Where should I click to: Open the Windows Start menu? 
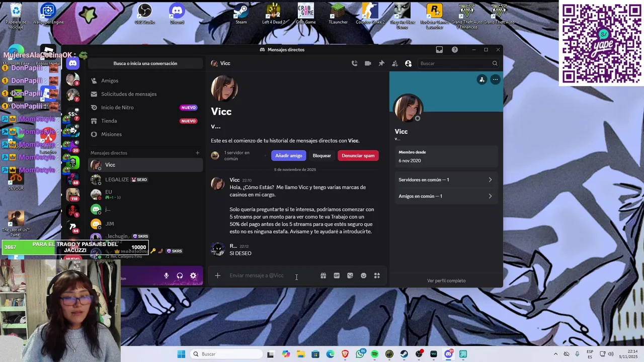[x=181, y=354]
